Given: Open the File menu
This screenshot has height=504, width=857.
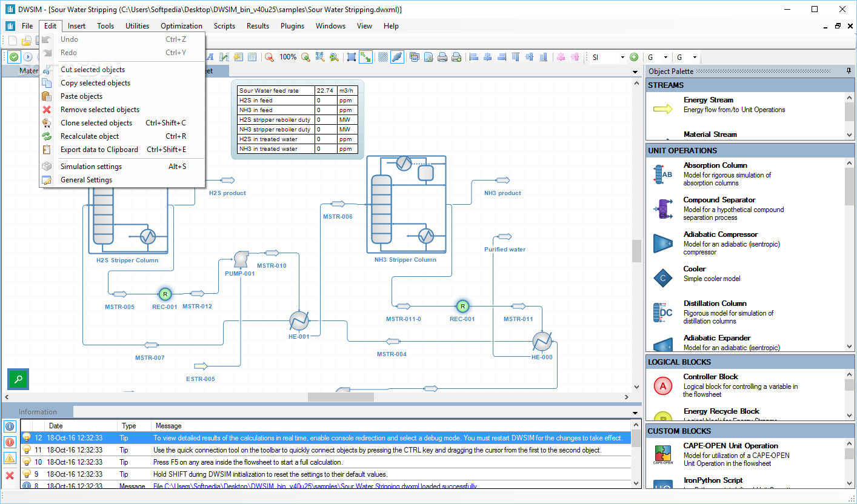Looking at the screenshot, I should coord(27,26).
